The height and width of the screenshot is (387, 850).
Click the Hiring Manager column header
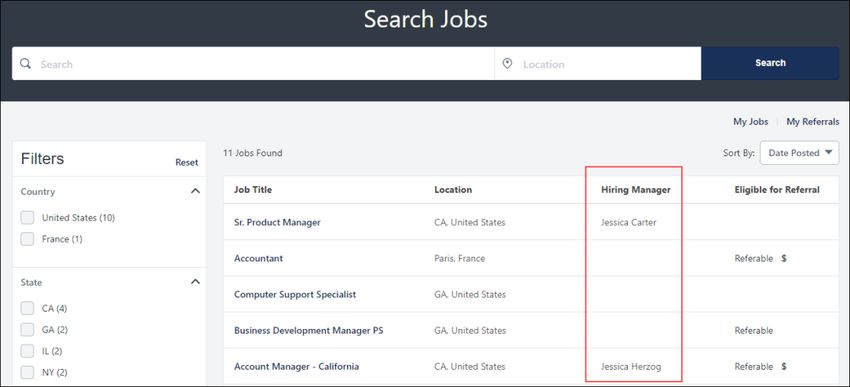tap(635, 190)
